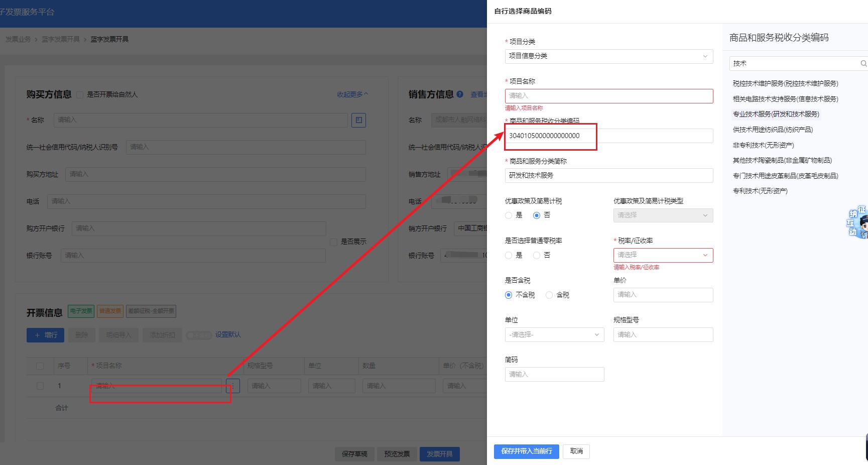Image resolution: width=868 pixels, height=465 pixels.
Task: Click the 发票开具 button
Action: [440, 454]
